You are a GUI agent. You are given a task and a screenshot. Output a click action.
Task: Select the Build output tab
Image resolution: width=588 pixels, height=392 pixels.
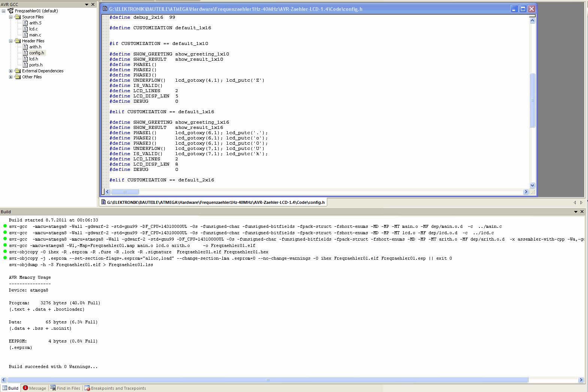tap(10, 388)
